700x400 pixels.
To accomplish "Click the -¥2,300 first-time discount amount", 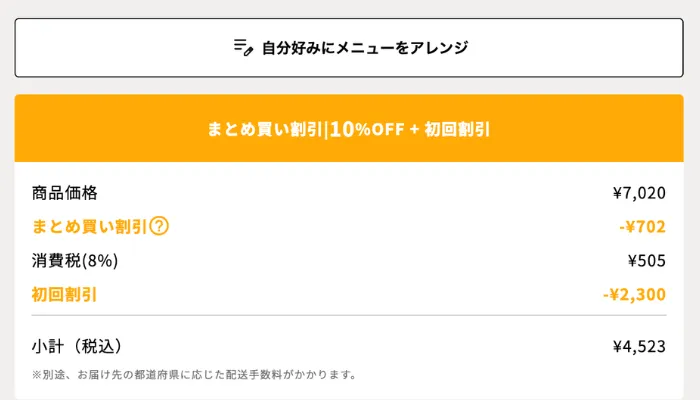I will point(634,295).
